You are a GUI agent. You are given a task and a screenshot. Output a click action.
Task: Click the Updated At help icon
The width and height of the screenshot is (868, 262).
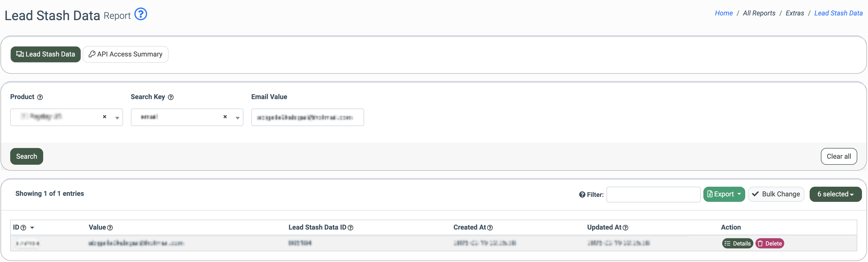pos(625,228)
